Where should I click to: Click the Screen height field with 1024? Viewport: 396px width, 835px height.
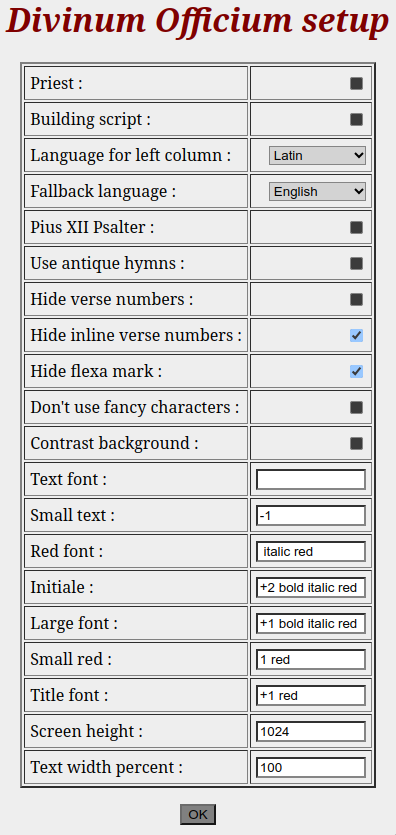tap(311, 731)
